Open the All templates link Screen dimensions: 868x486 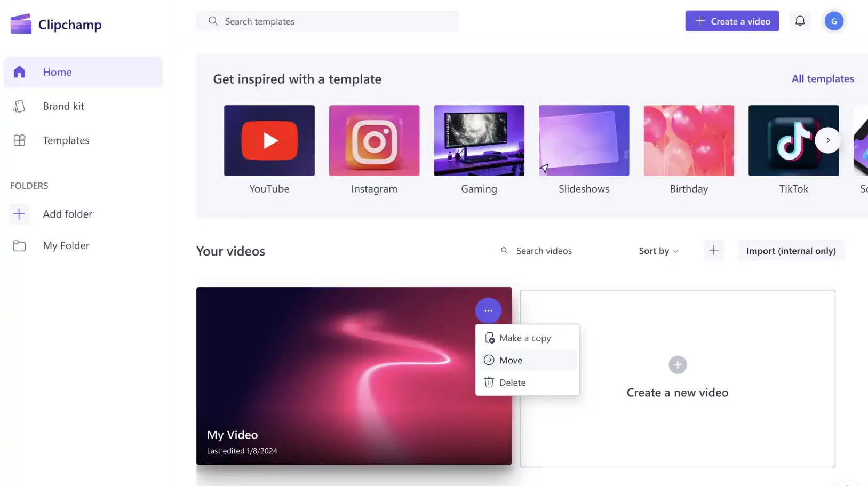click(x=823, y=79)
